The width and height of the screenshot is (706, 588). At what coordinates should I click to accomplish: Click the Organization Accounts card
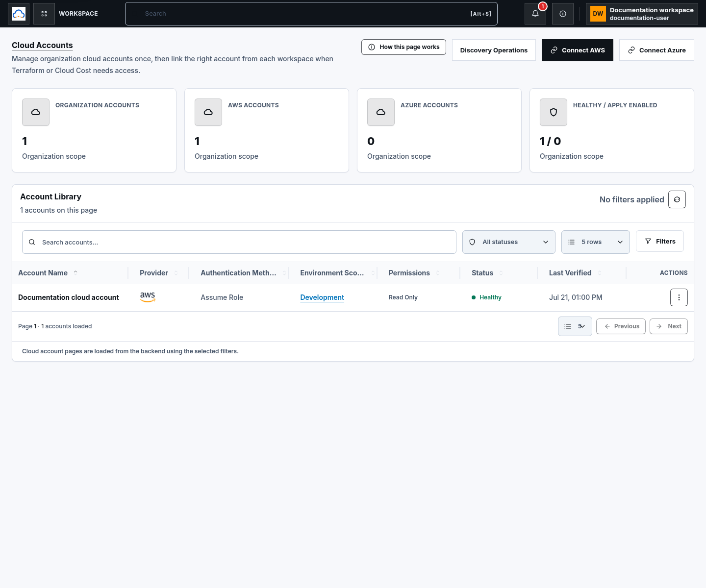94,130
